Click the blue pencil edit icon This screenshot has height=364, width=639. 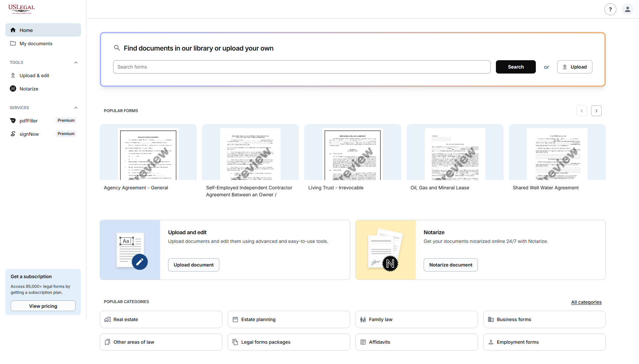pos(139,262)
